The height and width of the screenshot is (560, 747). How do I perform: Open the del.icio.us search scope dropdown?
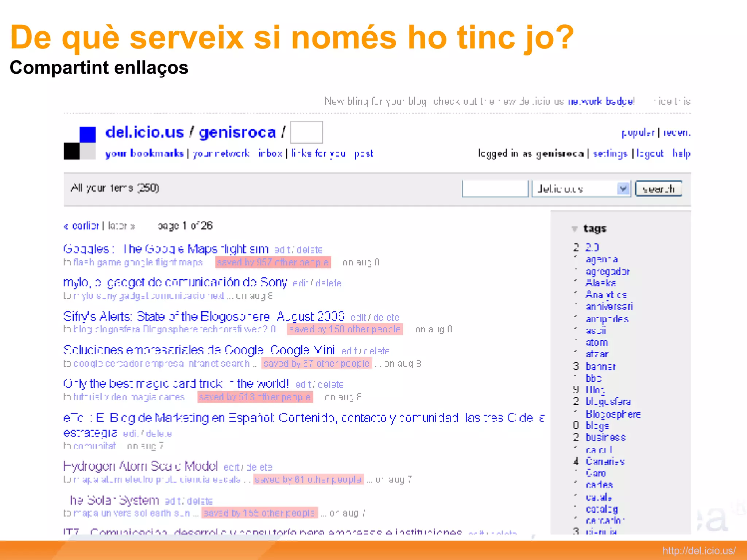(x=581, y=189)
